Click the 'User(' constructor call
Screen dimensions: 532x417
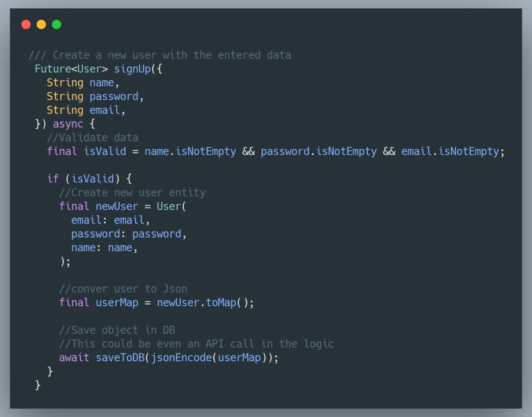pos(171,206)
